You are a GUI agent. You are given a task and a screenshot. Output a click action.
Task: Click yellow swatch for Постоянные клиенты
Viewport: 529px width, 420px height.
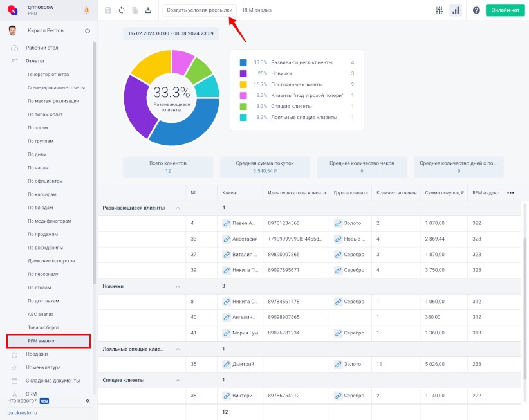(243, 85)
